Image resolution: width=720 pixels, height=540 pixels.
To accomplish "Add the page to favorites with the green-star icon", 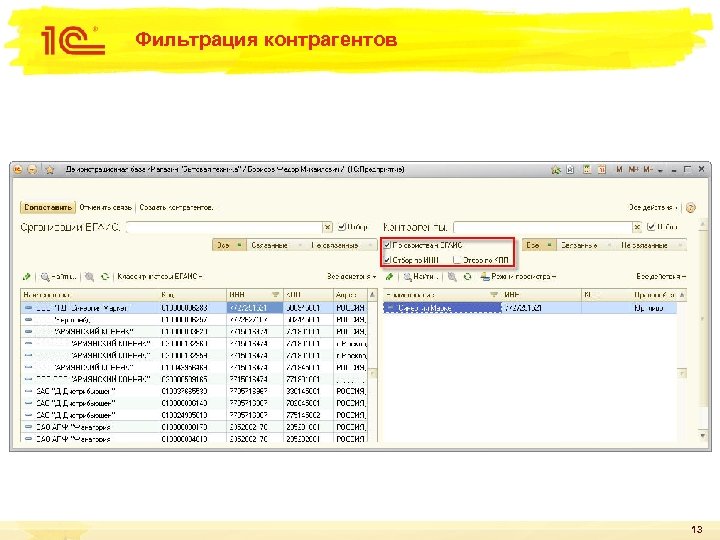I will point(556,170).
